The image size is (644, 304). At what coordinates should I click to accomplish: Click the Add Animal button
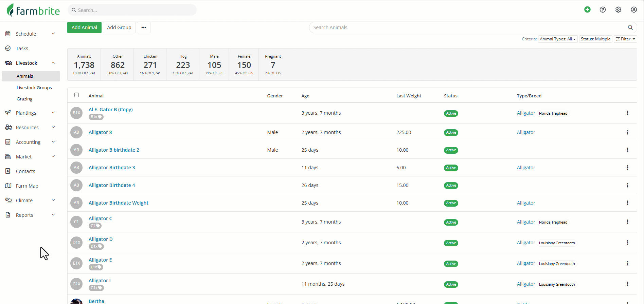coord(84,27)
